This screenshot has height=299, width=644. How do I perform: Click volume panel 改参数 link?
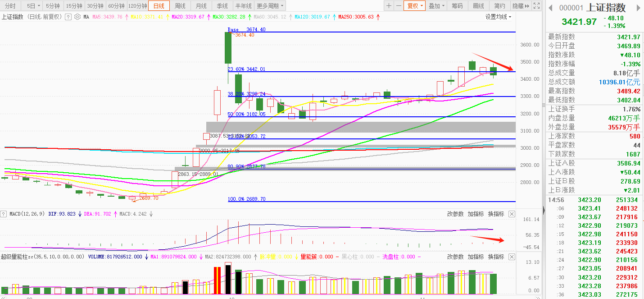point(455,257)
